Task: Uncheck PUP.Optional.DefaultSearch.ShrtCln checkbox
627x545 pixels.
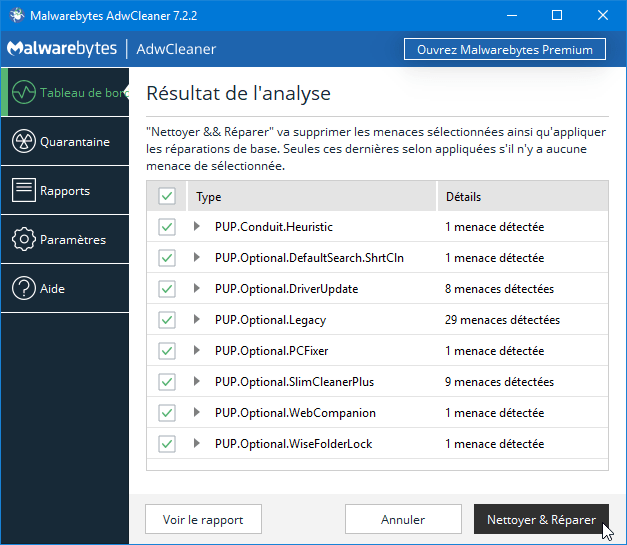Action: 167,258
